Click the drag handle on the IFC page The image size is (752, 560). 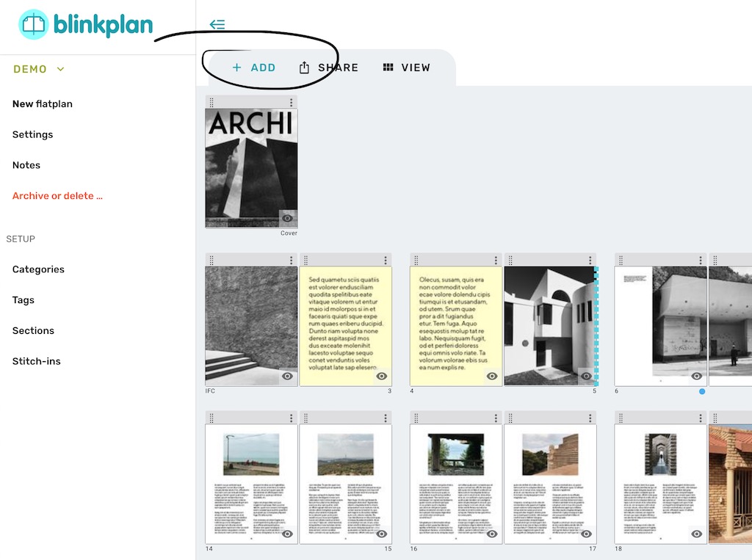212,259
